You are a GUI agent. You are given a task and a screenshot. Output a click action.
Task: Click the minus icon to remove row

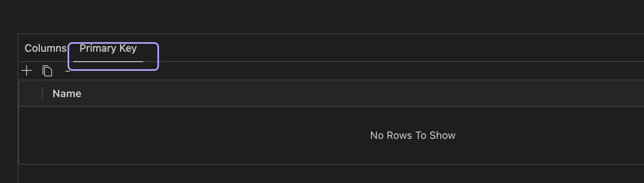[x=68, y=71]
